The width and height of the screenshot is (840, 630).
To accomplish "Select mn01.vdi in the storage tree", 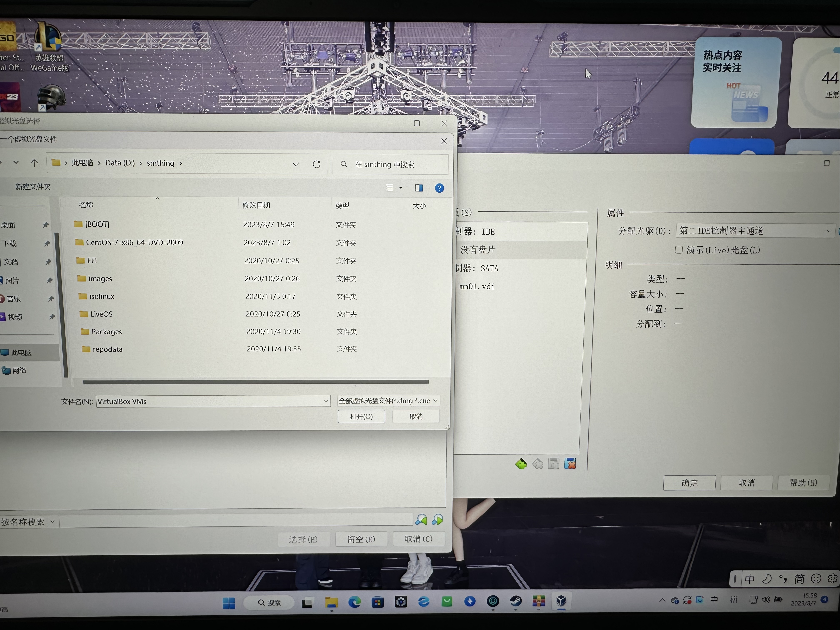I will coord(477,286).
